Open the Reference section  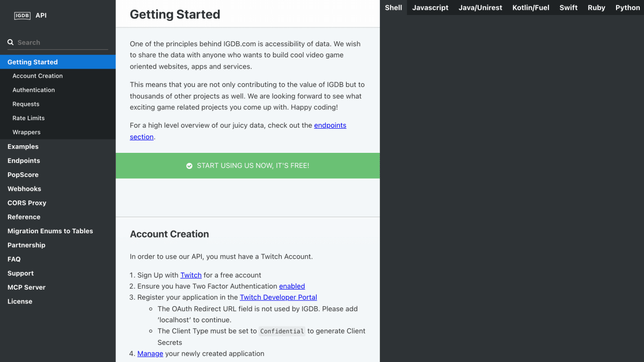57,217
